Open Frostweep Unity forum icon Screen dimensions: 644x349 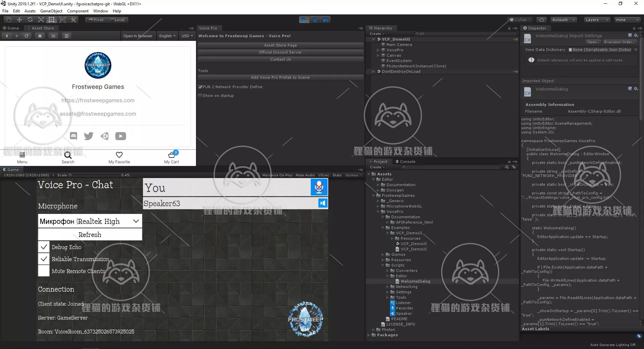point(105,136)
